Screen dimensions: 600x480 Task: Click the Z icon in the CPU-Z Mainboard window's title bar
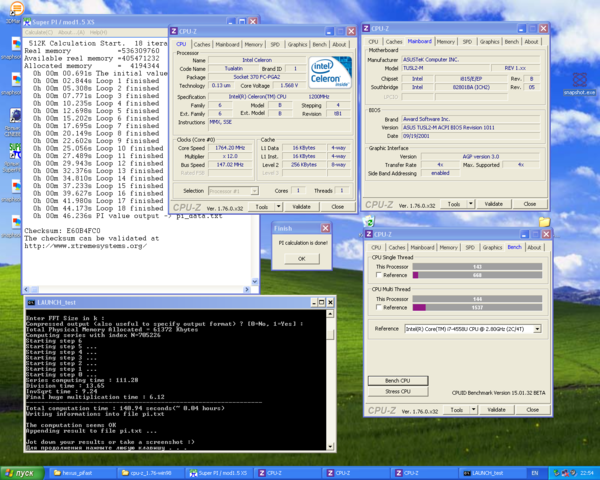pos(366,28)
